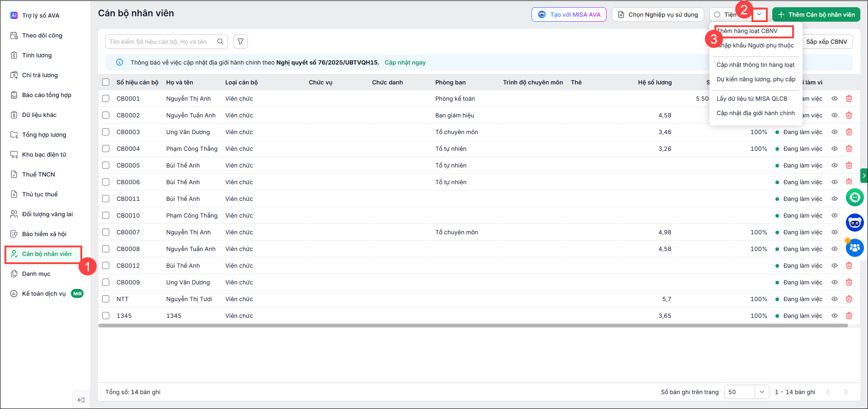868x409 pixels.
Task: Delete employee CB0001 with trash icon
Action: [x=849, y=98]
